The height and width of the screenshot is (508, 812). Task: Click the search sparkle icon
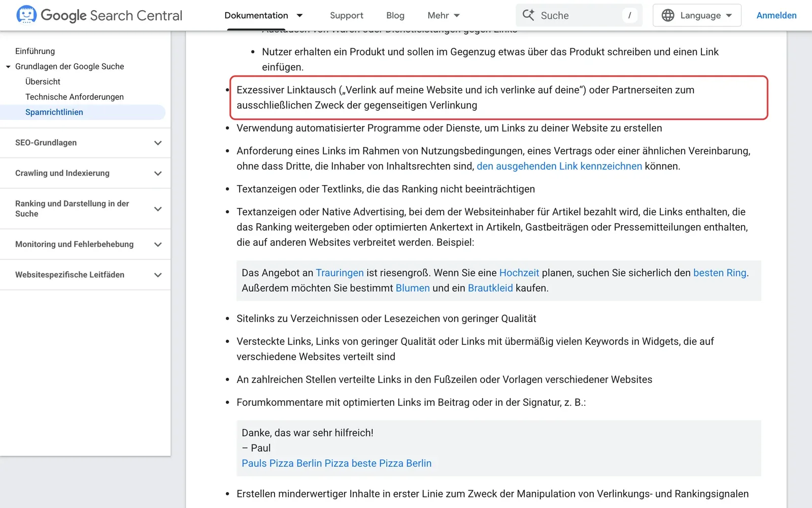click(x=528, y=15)
